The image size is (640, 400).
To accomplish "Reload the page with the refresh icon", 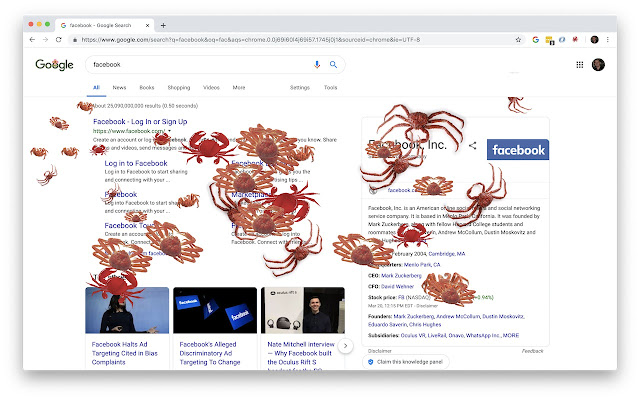I will (x=58, y=40).
